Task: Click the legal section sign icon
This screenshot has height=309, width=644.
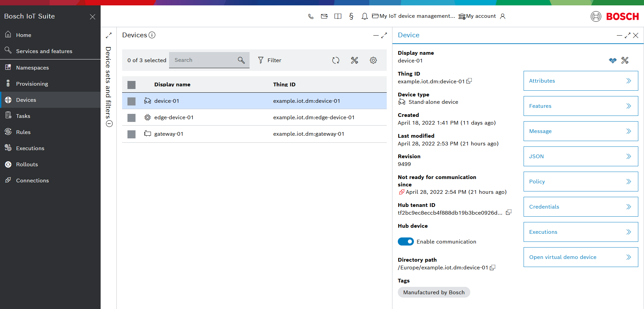Action: click(x=351, y=16)
